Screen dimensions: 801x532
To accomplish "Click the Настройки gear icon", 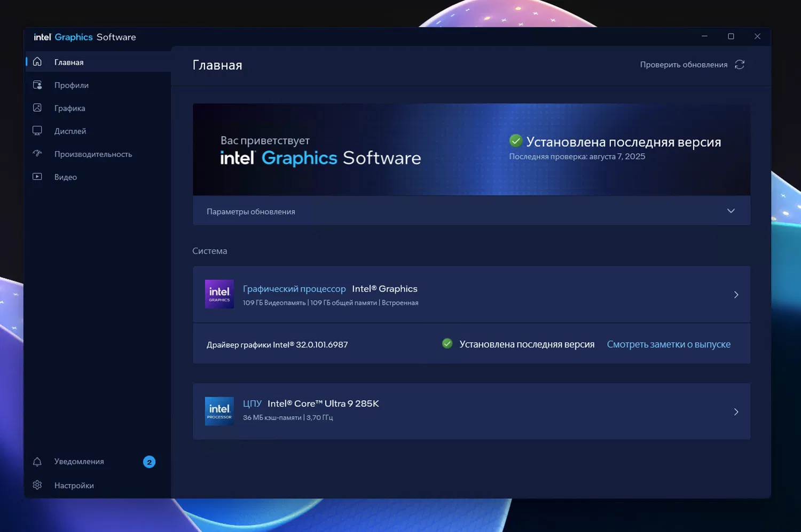I will [x=37, y=485].
